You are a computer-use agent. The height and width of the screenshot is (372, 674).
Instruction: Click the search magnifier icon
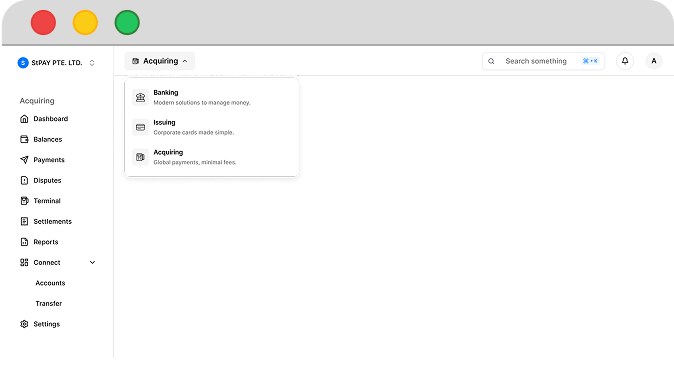coord(491,61)
